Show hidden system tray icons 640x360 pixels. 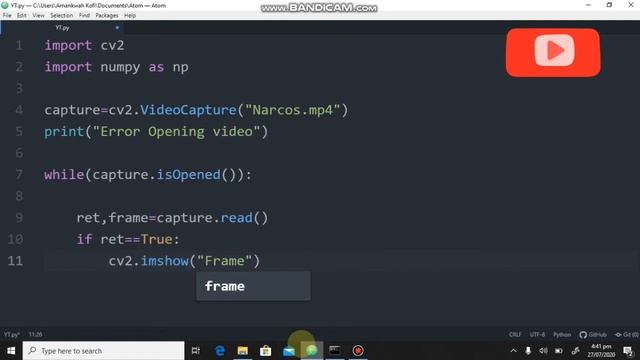513,351
